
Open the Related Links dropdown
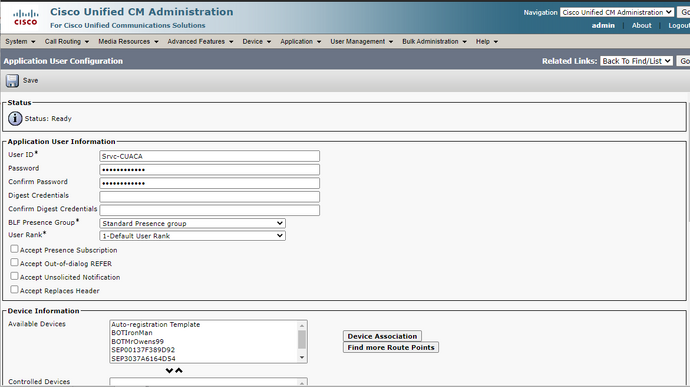click(636, 61)
